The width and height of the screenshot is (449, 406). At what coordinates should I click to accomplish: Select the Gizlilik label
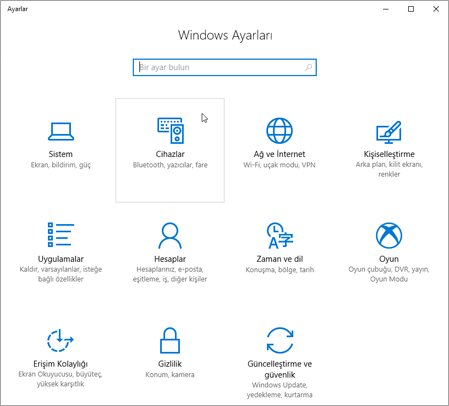[170, 364]
